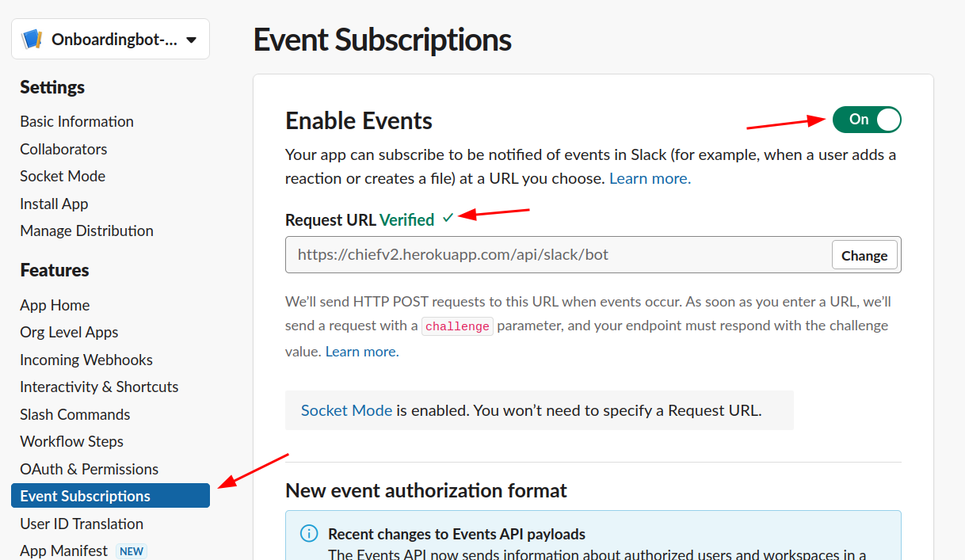Open the Incoming Webhooks page
Viewport: 965px width, 560px height.
pyautogui.click(x=86, y=359)
